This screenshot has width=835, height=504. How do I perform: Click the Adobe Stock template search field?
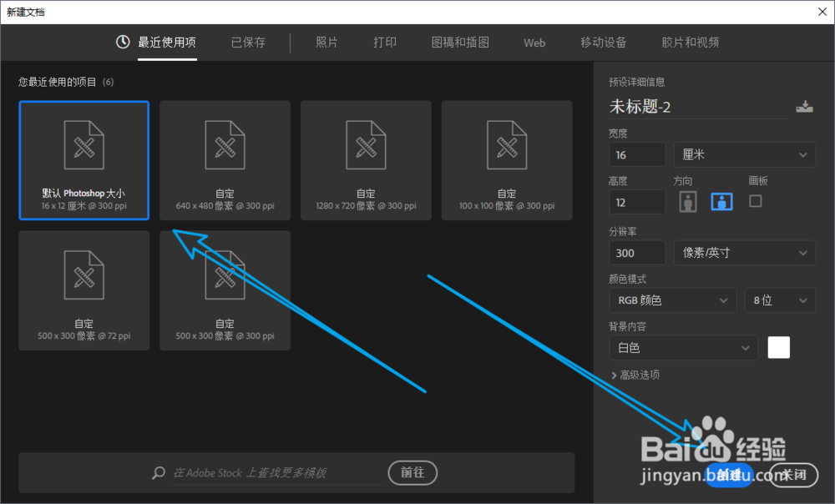point(277,472)
